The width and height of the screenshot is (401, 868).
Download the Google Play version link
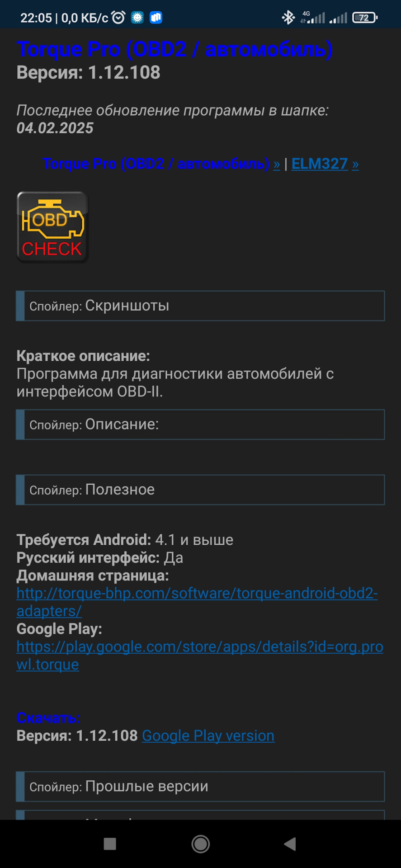click(x=208, y=736)
